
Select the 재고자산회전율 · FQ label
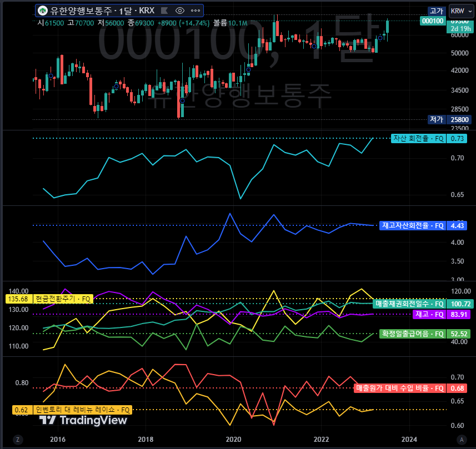[413, 226]
